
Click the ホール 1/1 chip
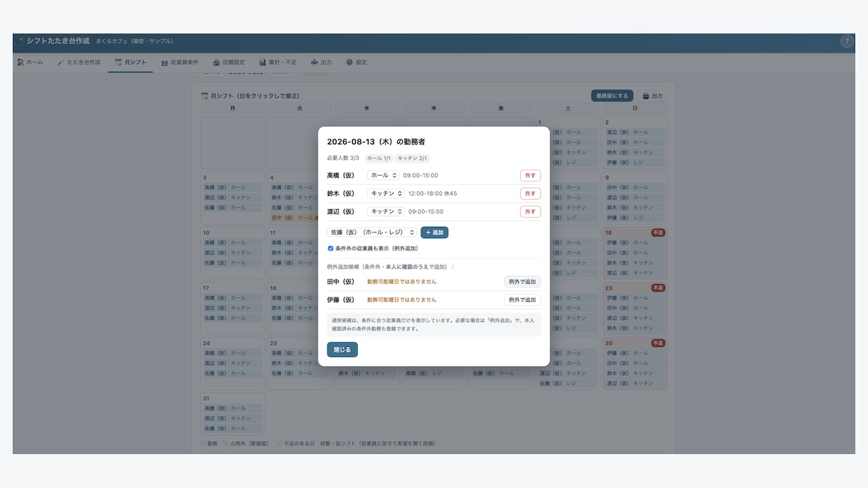pos(379,159)
